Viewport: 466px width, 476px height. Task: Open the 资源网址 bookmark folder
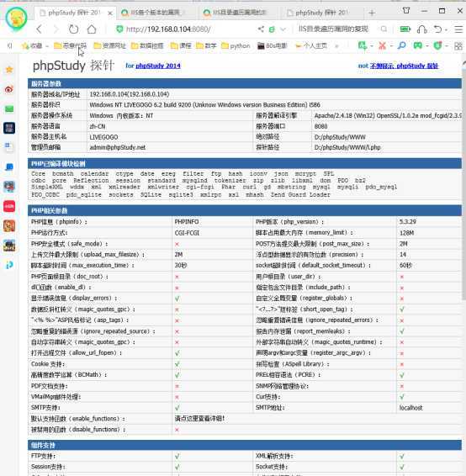point(109,46)
